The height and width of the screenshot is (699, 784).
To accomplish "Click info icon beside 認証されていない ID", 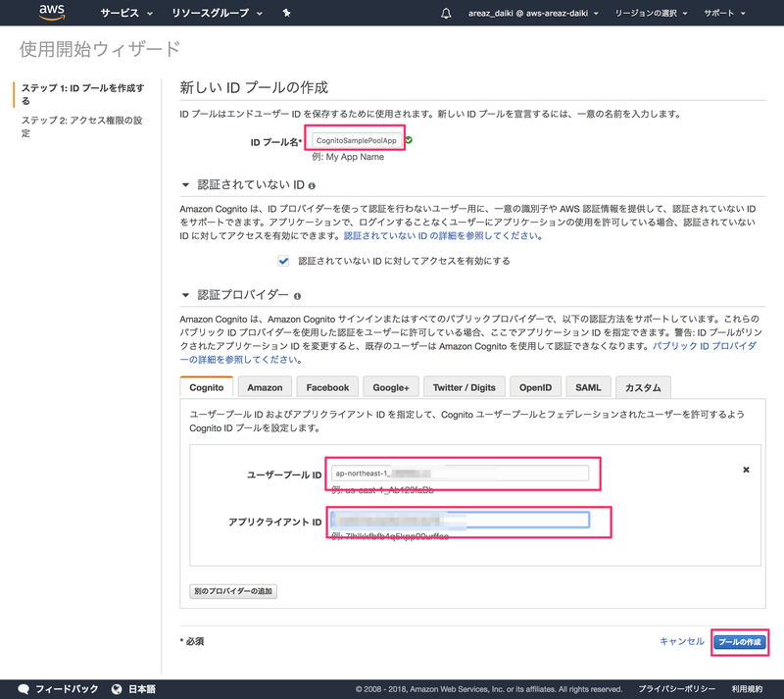I will click(x=312, y=186).
